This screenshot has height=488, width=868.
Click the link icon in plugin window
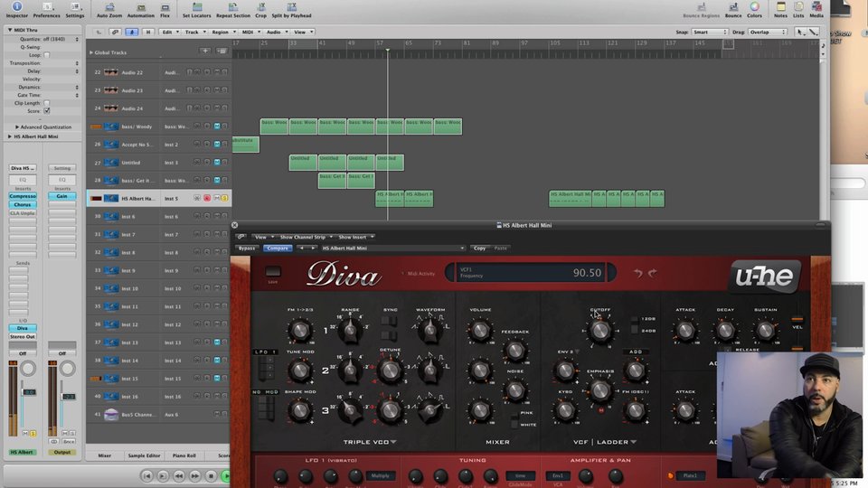pyautogui.click(x=241, y=237)
